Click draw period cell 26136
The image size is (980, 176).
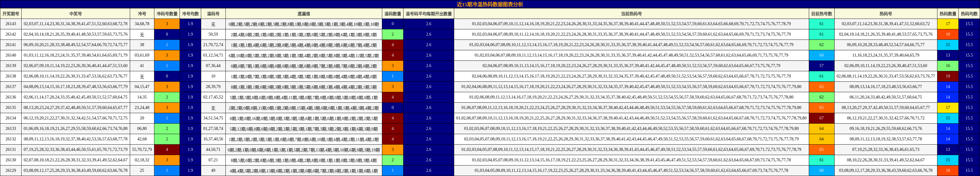pyautogui.click(x=11, y=97)
